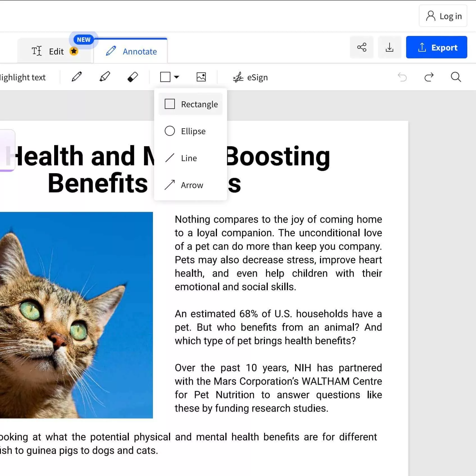Undo the last action
476x476 pixels.
[x=403, y=77]
